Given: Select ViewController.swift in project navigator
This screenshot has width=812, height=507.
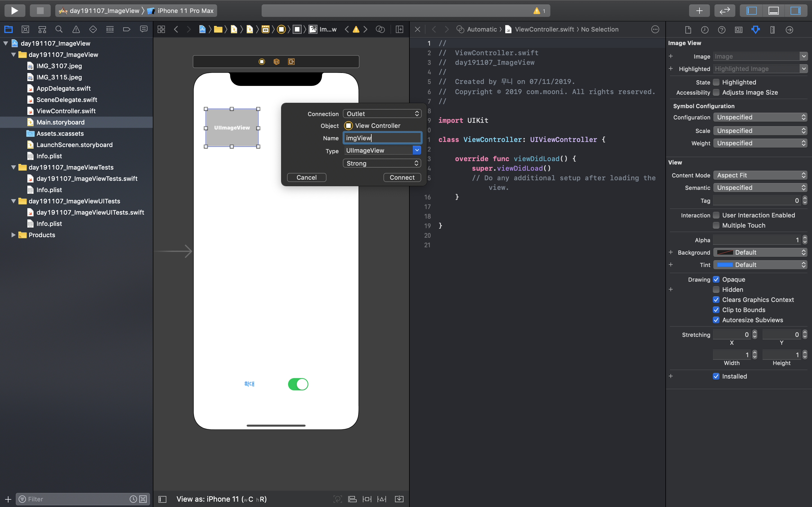Looking at the screenshot, I should coord(66,111).
